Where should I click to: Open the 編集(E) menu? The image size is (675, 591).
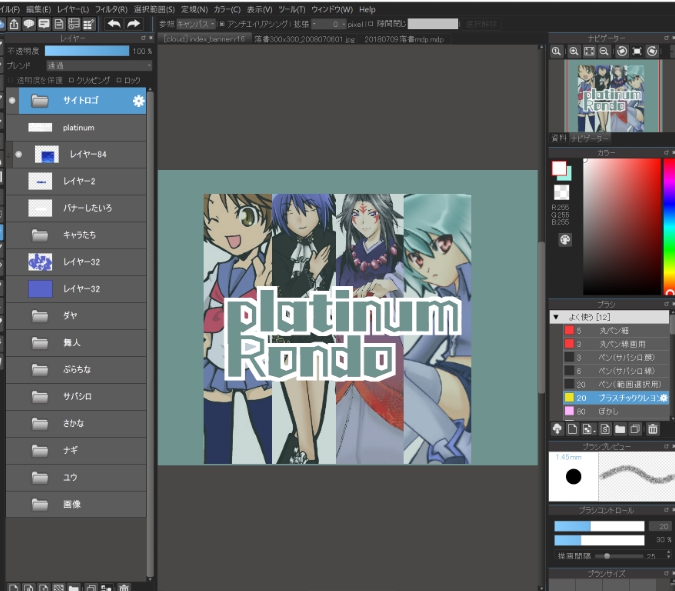[38, 9]
